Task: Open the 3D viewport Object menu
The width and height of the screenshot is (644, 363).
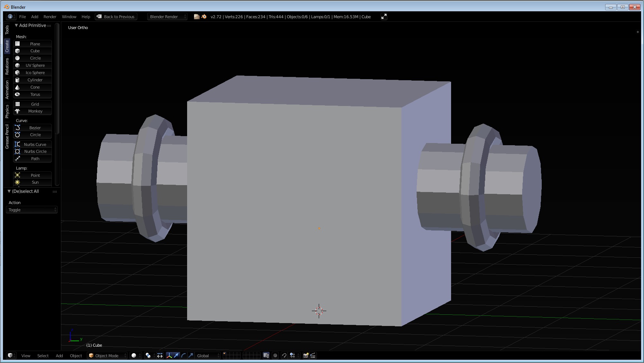Action: tap(76, 356)
